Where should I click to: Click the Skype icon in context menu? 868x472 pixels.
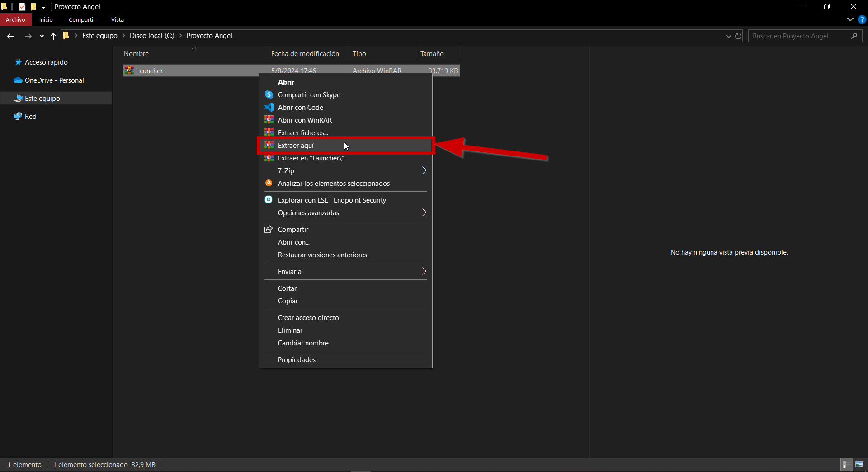tap(269, 94)
